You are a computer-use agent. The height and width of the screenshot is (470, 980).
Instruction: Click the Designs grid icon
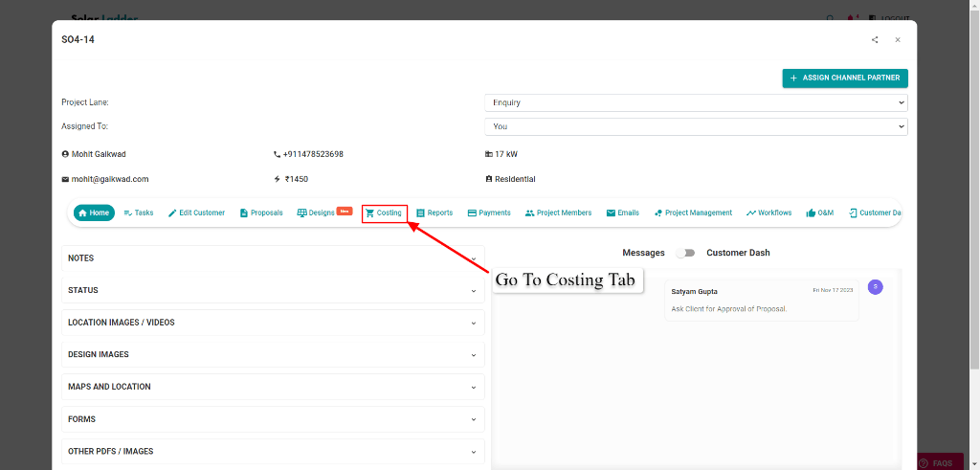tap(301, 213)
